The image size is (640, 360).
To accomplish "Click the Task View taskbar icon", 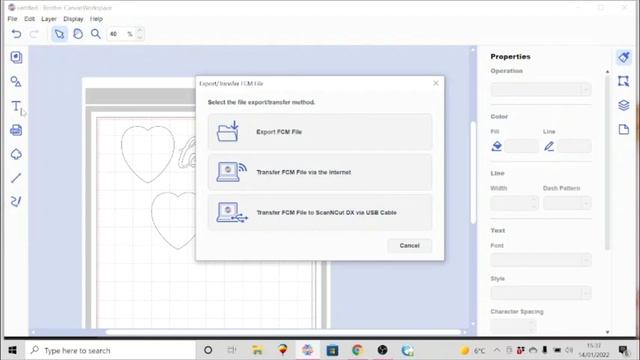I will click(x=232, y=350).
